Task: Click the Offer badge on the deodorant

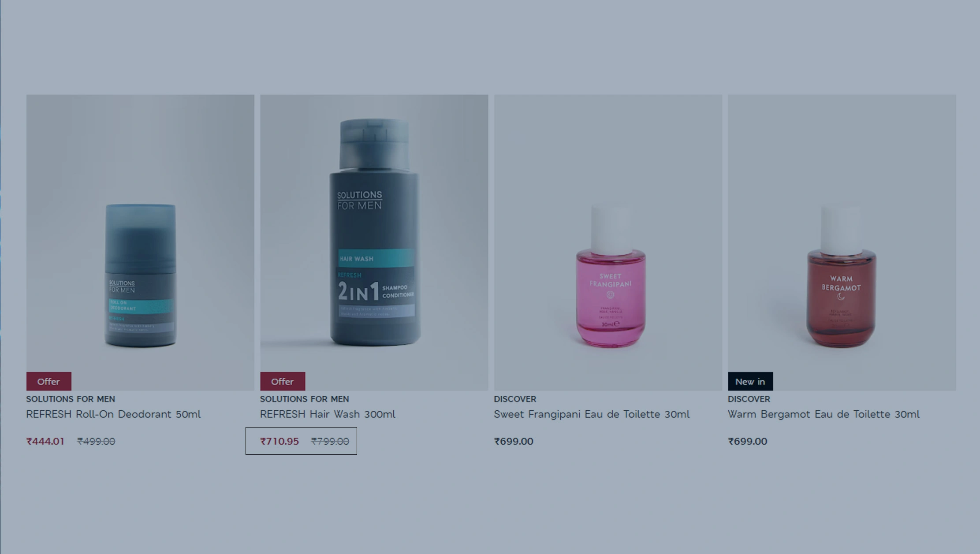Action: pos(48,381)
